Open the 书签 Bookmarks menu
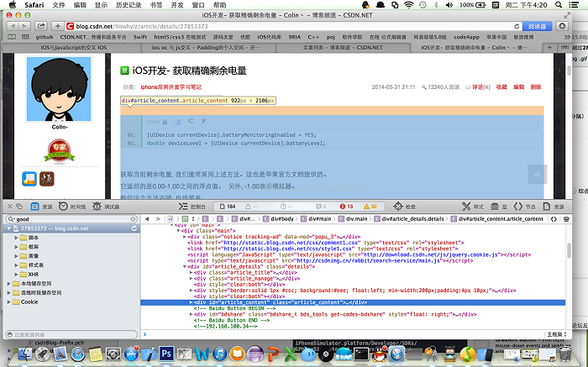This screenshot has height=367, width=588. click(x=156, y=5)
